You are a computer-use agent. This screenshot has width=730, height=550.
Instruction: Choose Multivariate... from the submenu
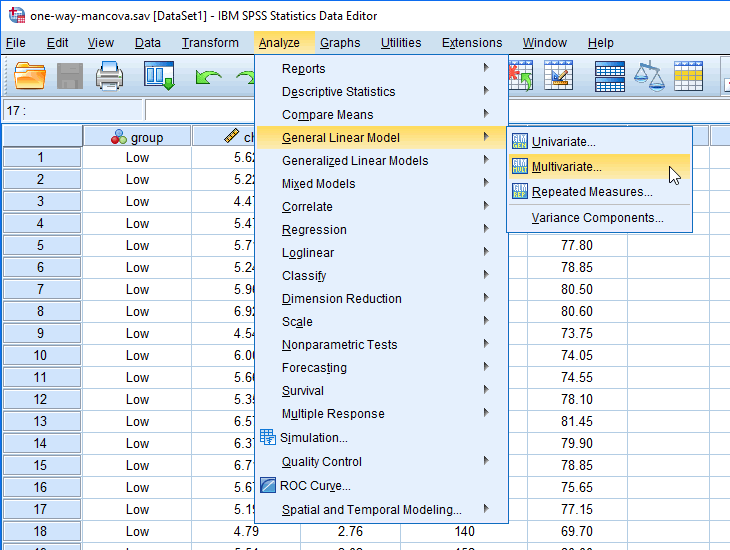(599, 167)
